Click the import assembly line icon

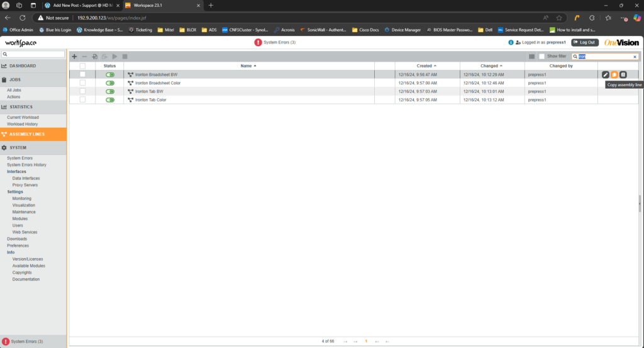[x=94, y=57]
